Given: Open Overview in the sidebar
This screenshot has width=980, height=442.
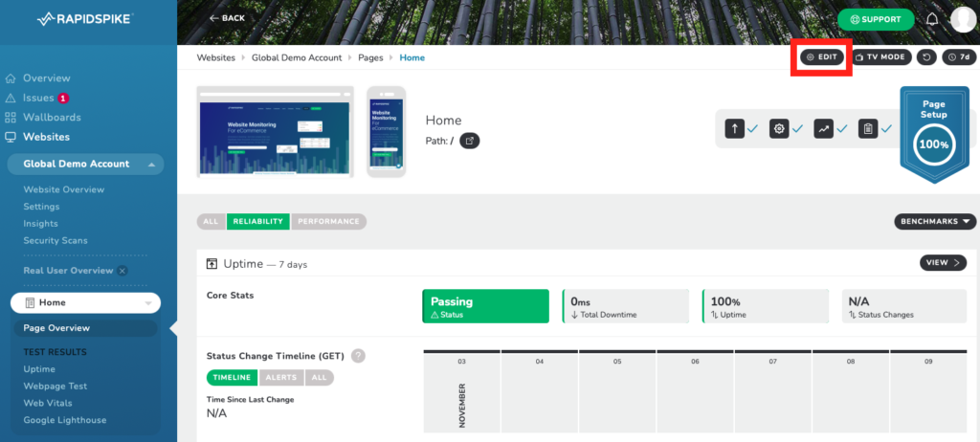Looking at the screenshot, I should pos(47,78).
